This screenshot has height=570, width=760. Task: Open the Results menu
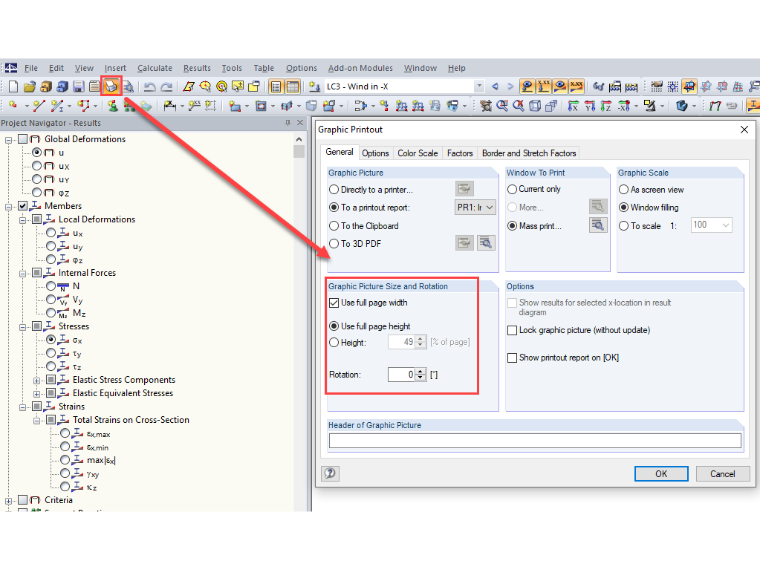point(197,68)
